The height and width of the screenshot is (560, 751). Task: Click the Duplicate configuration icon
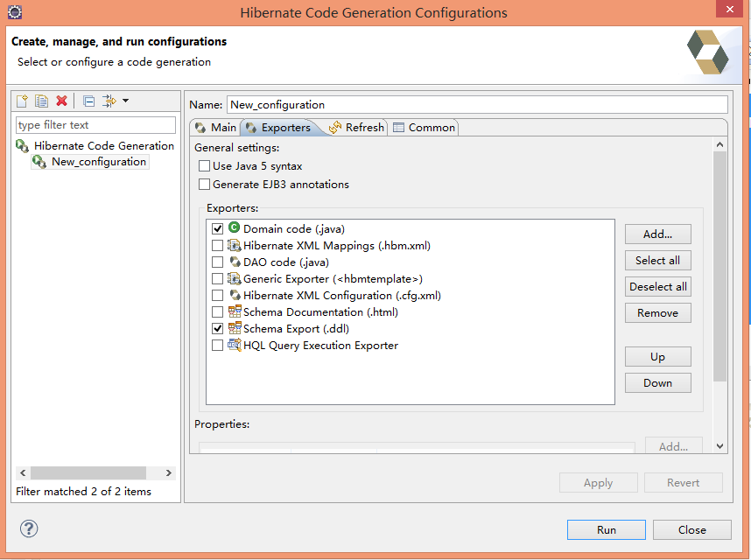tap(42, 101)
